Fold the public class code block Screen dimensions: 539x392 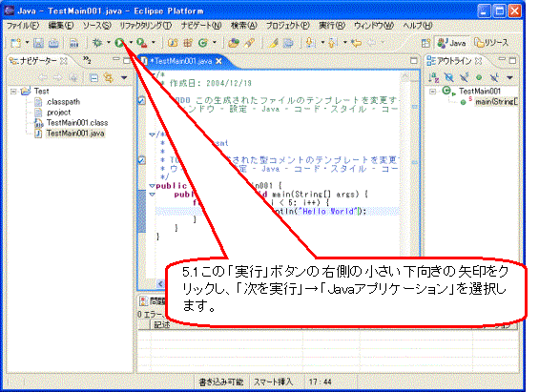[x=152, y=186]
